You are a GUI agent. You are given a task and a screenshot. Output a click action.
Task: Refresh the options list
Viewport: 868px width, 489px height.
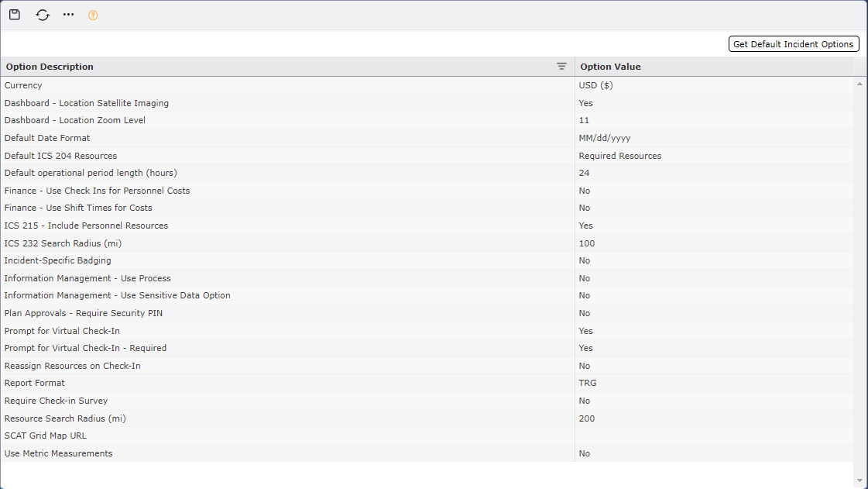pyautogui.click(x=42, y=15)
